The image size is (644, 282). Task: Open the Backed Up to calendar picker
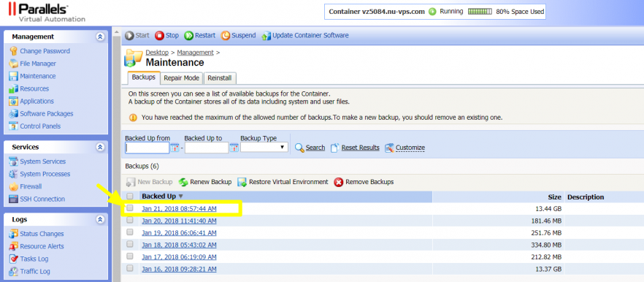[234, 148]
